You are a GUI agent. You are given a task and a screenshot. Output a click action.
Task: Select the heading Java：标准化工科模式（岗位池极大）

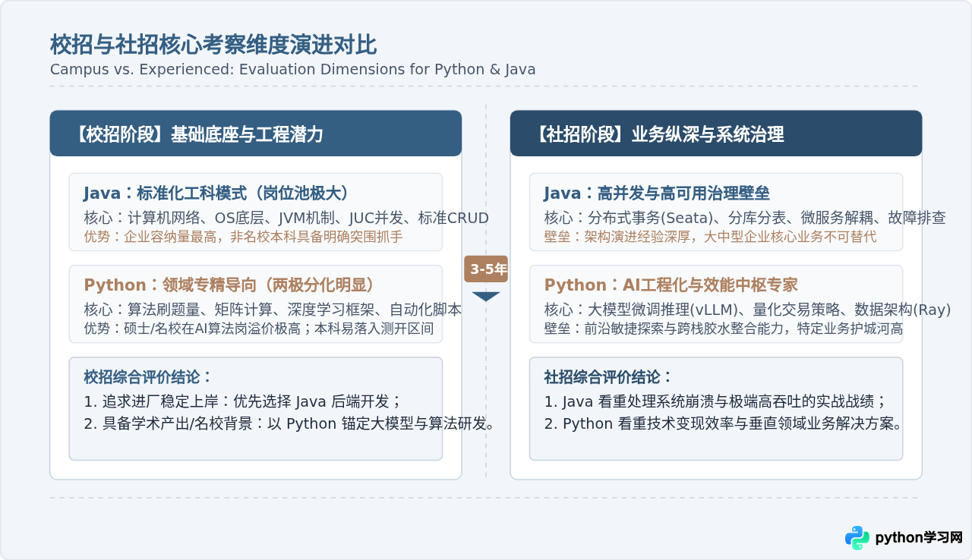[216, 193]
